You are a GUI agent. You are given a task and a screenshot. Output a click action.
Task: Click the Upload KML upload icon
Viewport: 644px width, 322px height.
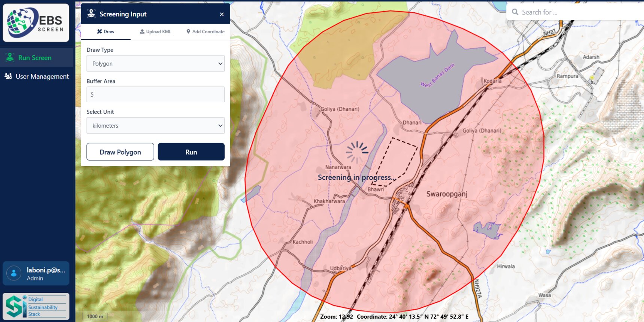pos(142,32)
